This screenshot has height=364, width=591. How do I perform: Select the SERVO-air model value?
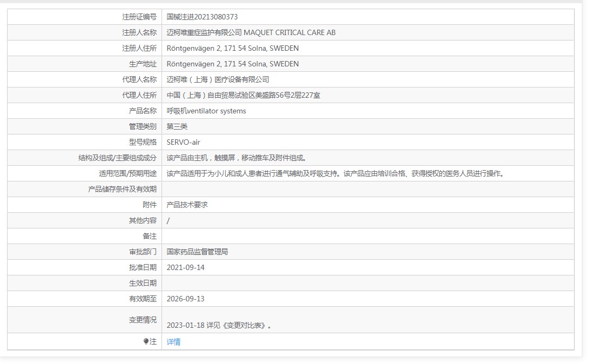184,142
